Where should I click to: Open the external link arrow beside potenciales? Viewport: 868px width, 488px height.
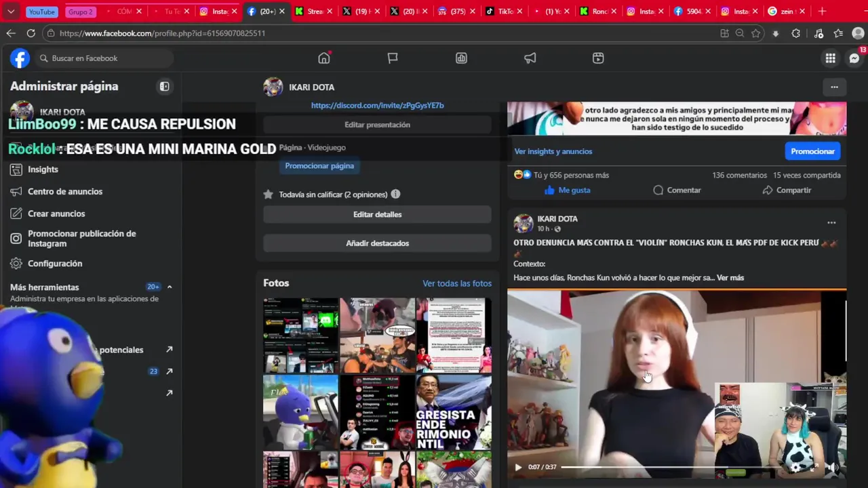pos(170,350)
